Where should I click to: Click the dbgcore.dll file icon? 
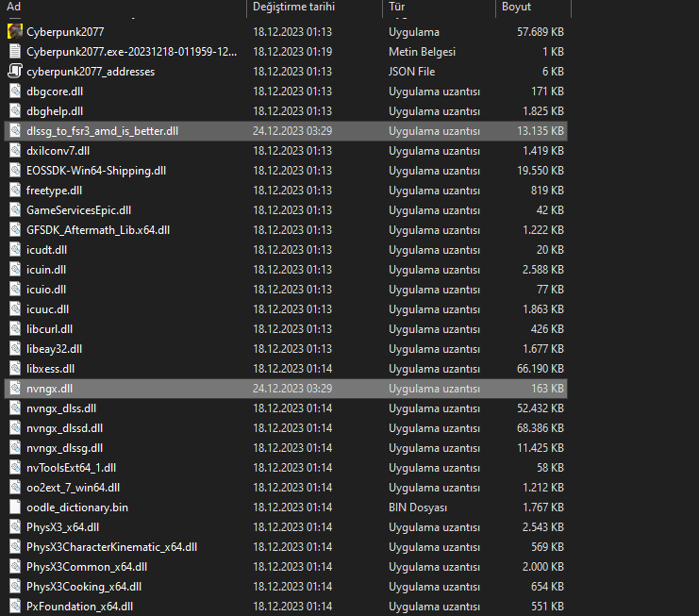pyautogui.click(x=15, y=91)
